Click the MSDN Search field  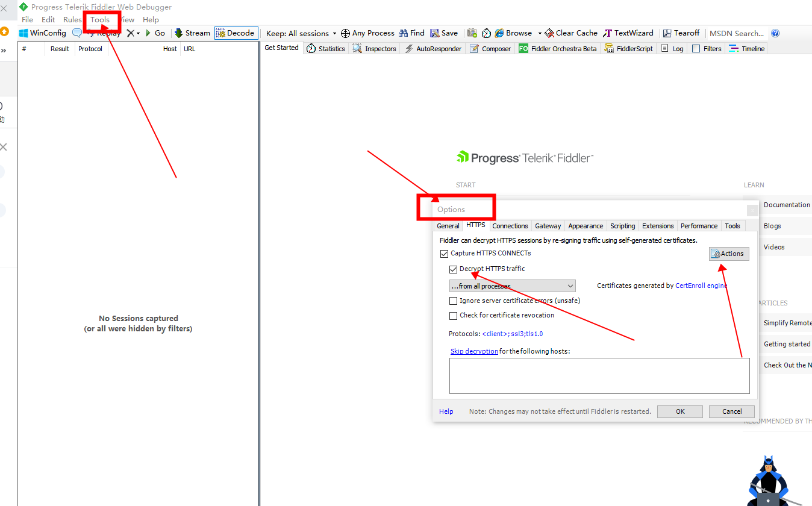(737, 33)
